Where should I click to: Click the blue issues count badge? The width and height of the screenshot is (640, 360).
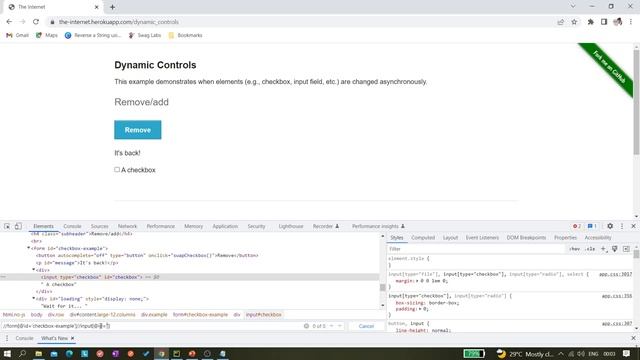click(x=592, y=226)
